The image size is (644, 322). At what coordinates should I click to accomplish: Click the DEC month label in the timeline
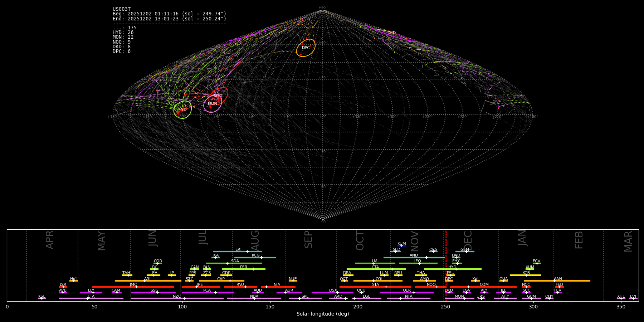468,240
